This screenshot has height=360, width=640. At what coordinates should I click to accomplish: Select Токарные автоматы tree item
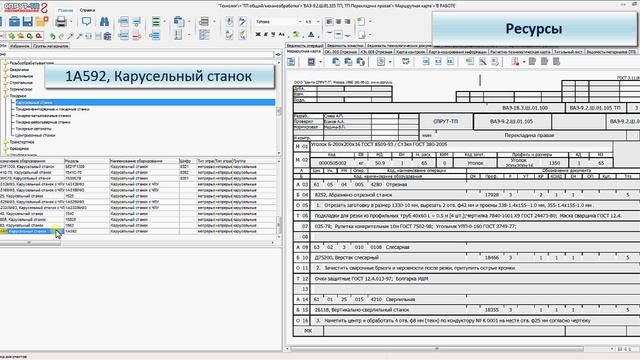(33, 129)
